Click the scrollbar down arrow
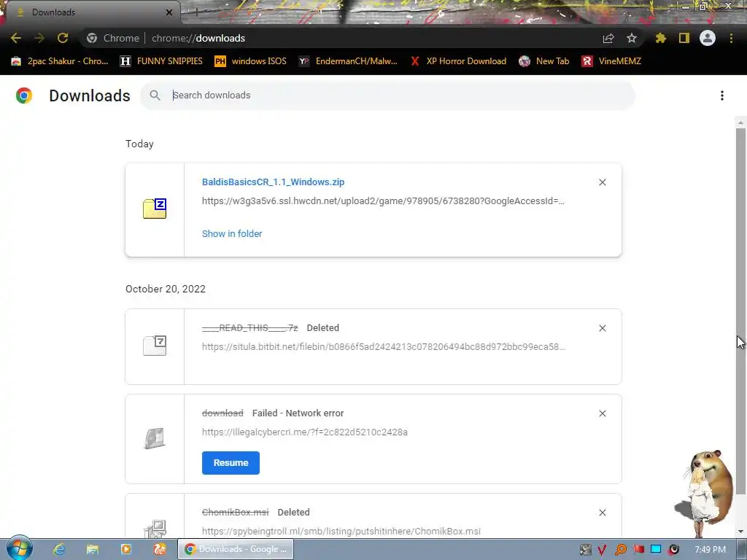The width and height of the screenshot is (747, 560). coord(740,532)
